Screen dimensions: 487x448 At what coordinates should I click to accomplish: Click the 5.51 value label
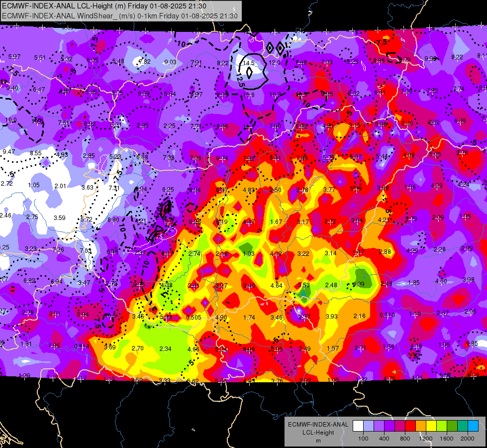40,58
